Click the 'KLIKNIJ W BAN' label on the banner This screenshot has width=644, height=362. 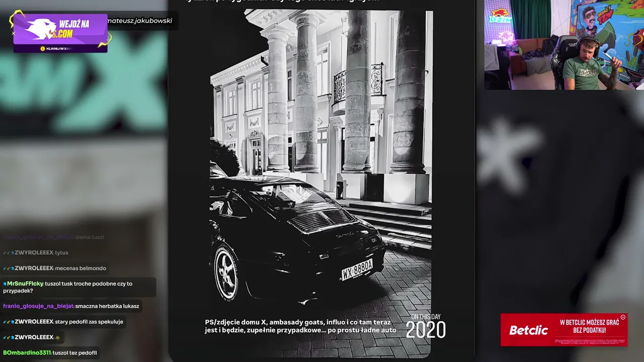[x=59, y=49]
